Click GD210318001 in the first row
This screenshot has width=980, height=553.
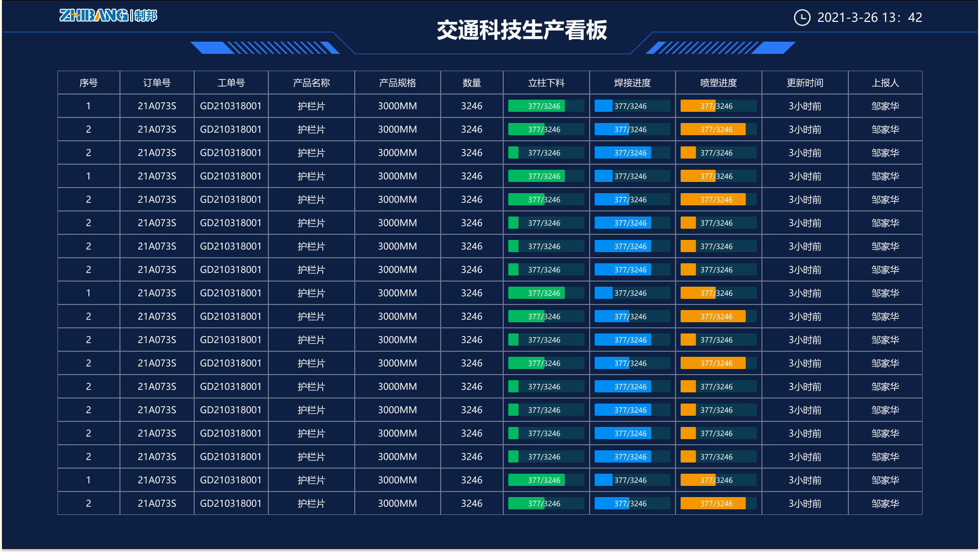(231, 106)
